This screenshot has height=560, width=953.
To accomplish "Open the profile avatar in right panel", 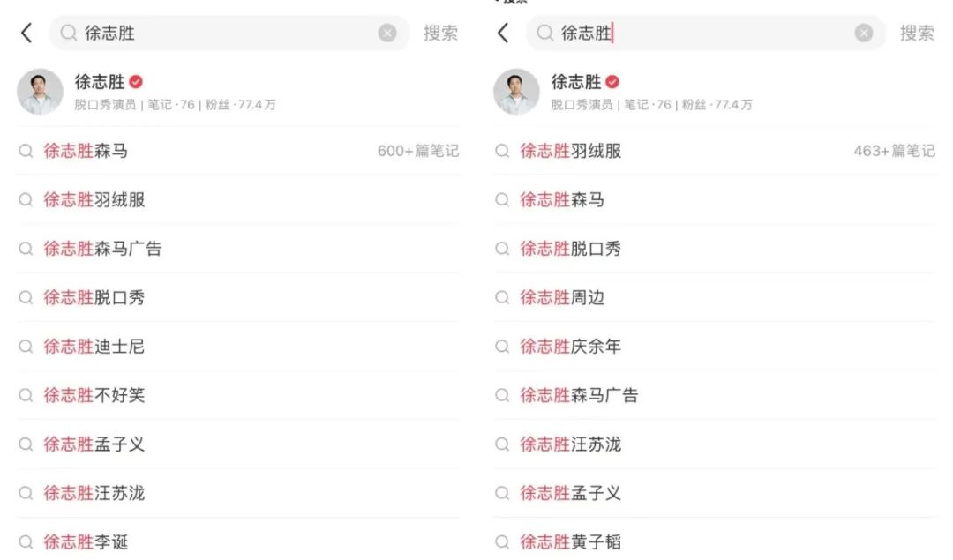I will click(x=517, y=92).
